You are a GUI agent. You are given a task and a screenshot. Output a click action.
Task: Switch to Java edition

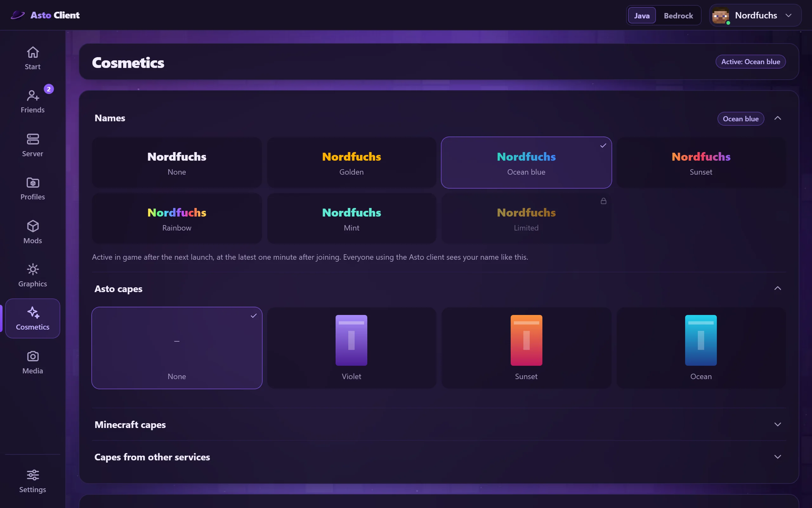[642, 16]
